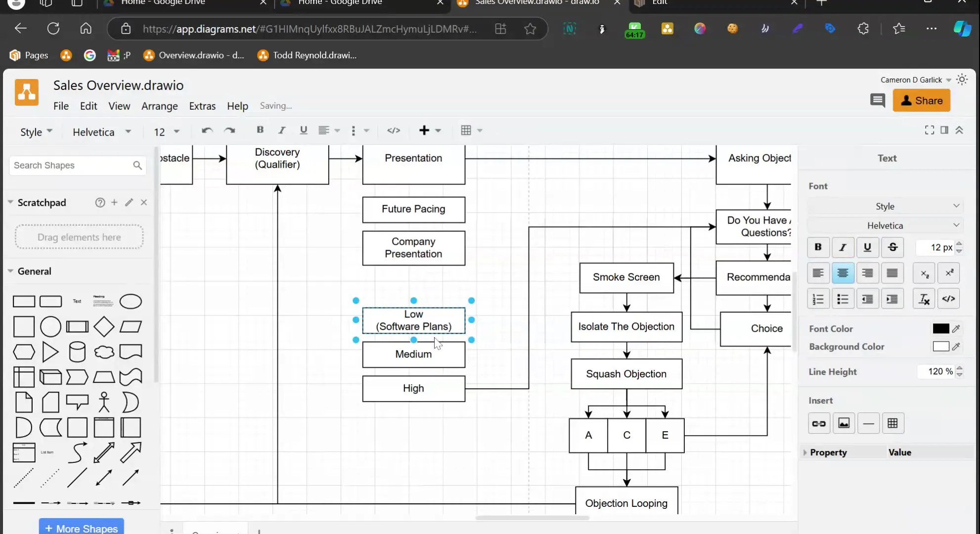
Task: Toggle italic in the Font panel
Action: 843,247
